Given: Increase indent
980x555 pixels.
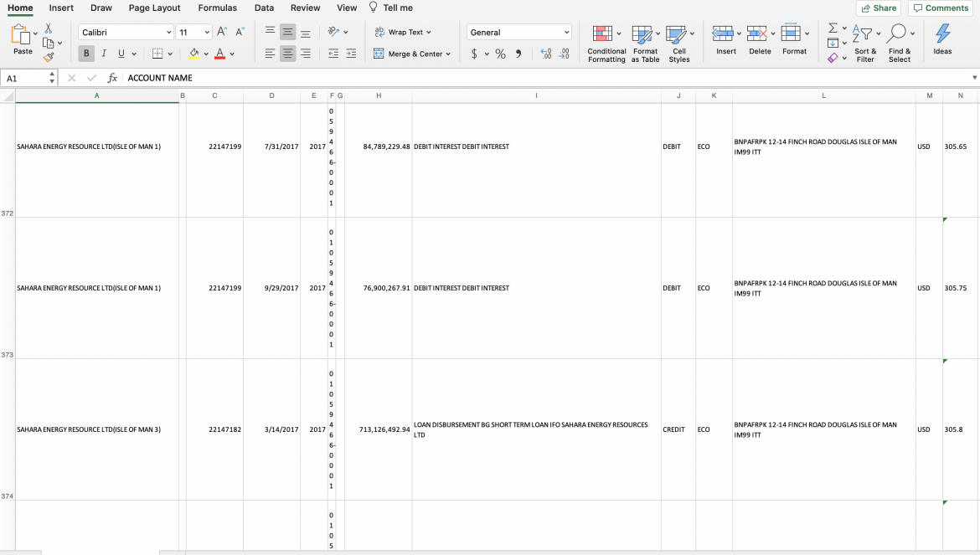Looking at the screenshot, I should 351,54.
